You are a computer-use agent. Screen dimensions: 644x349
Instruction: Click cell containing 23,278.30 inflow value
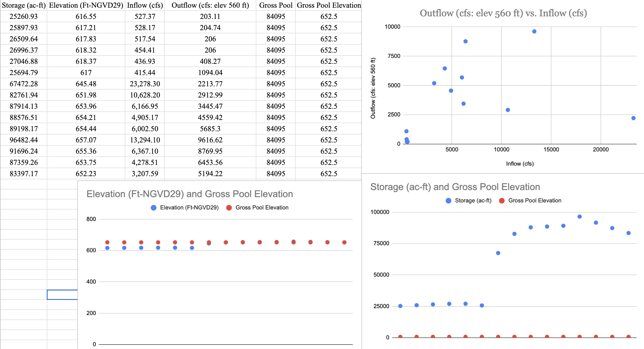click(x=145, y=84)
